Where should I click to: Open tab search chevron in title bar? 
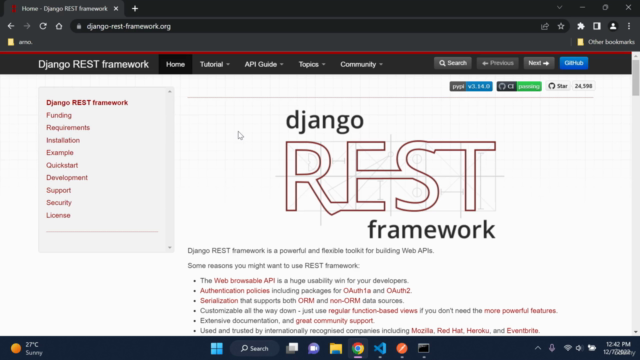(560, 7)
